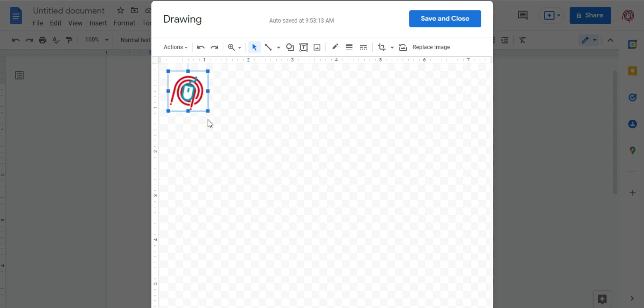Open Google Calendar side panel
Viewport: 644px width, 308px height.
[x=632, y=44]
